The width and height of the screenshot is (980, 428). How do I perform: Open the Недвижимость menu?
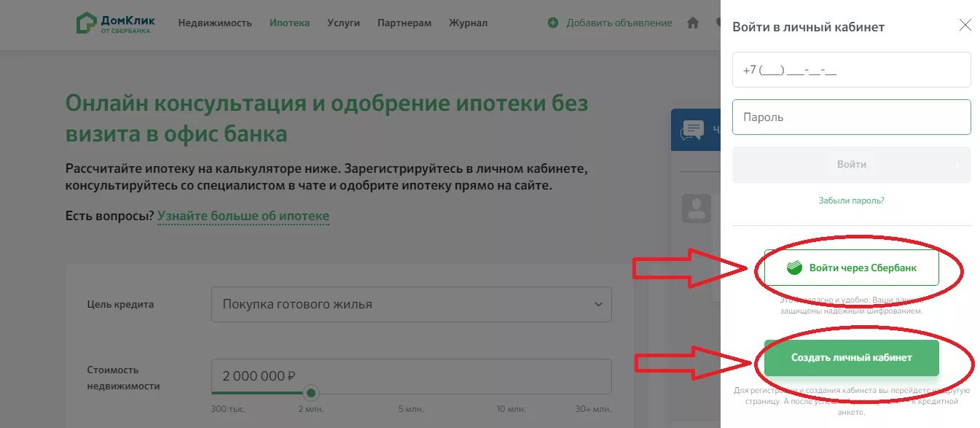click(x=215, y=23)
